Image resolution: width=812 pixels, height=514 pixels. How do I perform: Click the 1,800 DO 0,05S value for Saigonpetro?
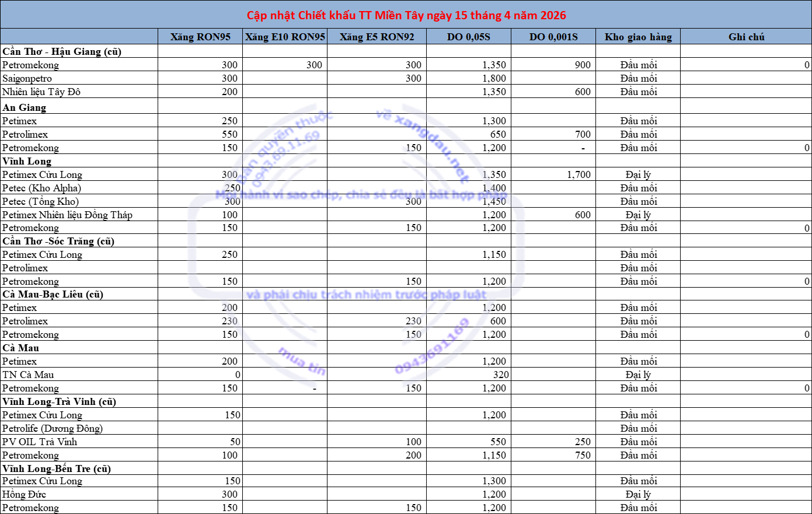point(494,78)
